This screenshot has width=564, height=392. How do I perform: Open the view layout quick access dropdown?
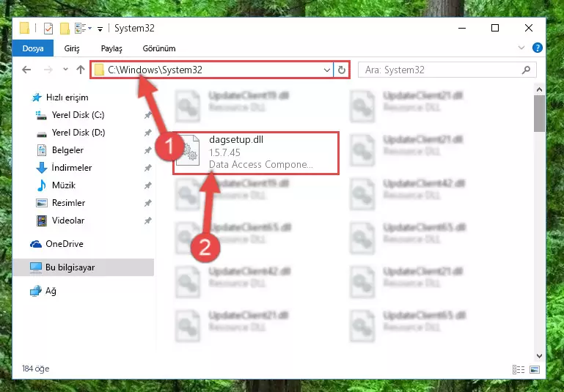[83, 28]
